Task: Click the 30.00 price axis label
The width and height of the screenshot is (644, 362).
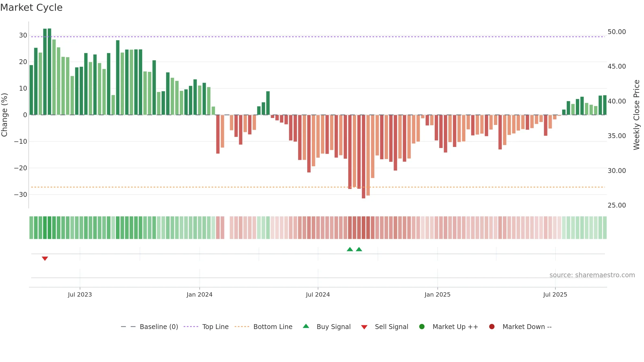Action: [x=617, y=171]
